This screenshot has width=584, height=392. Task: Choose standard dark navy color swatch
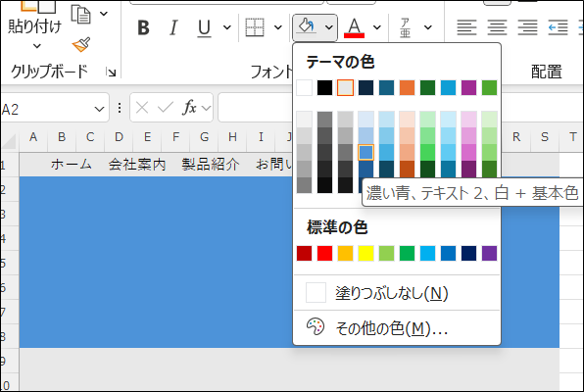(468, 254)
